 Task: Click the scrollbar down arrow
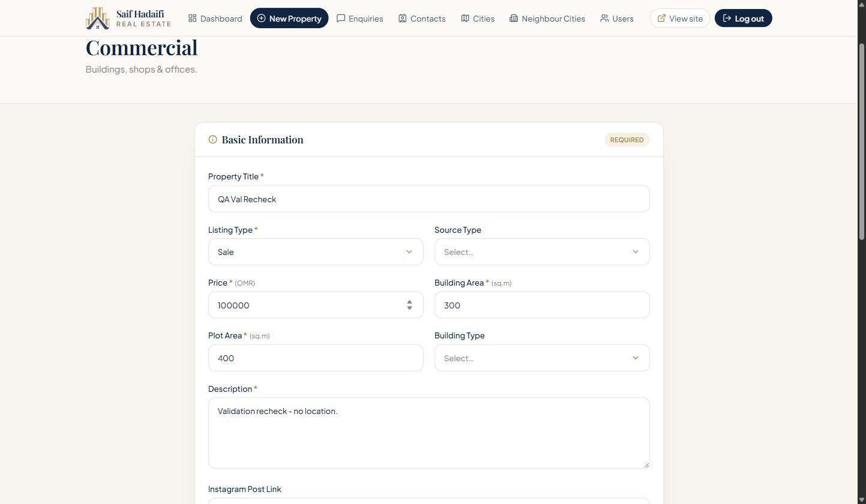(x=862, y=500)
